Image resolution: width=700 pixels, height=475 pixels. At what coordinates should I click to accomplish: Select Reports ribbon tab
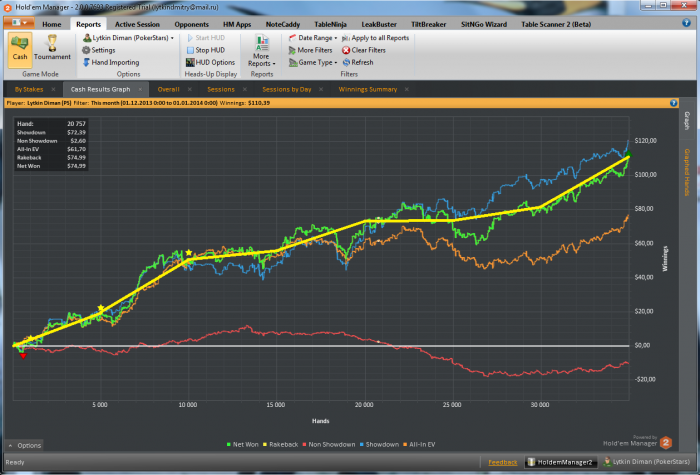tap(88, 25)
